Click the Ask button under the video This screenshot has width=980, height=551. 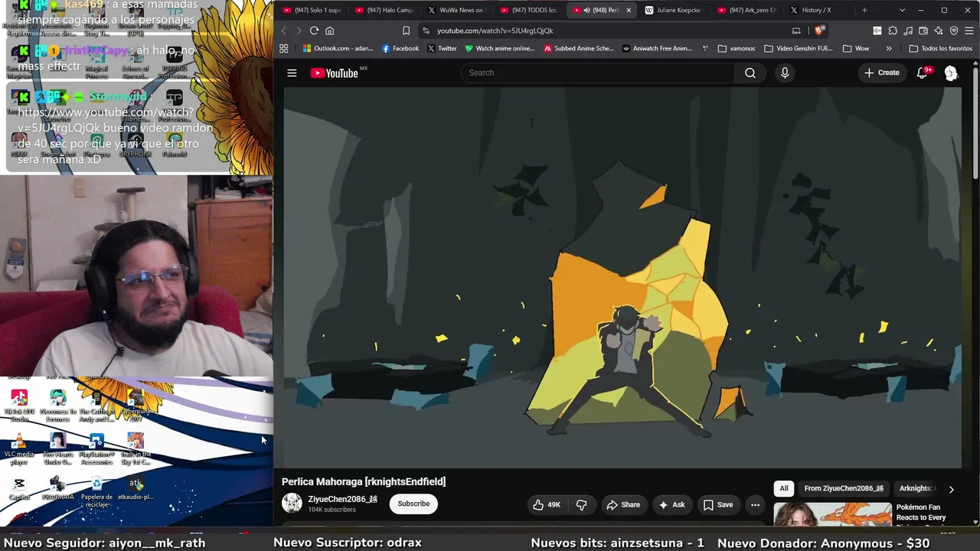coord(671,504)
